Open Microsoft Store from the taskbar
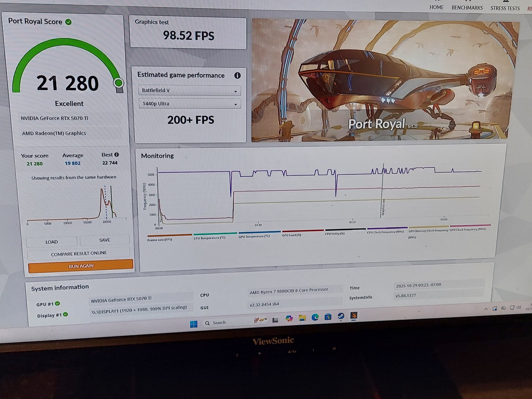The image size is (532, 399). pyautogui.click(x=328, y=317)
